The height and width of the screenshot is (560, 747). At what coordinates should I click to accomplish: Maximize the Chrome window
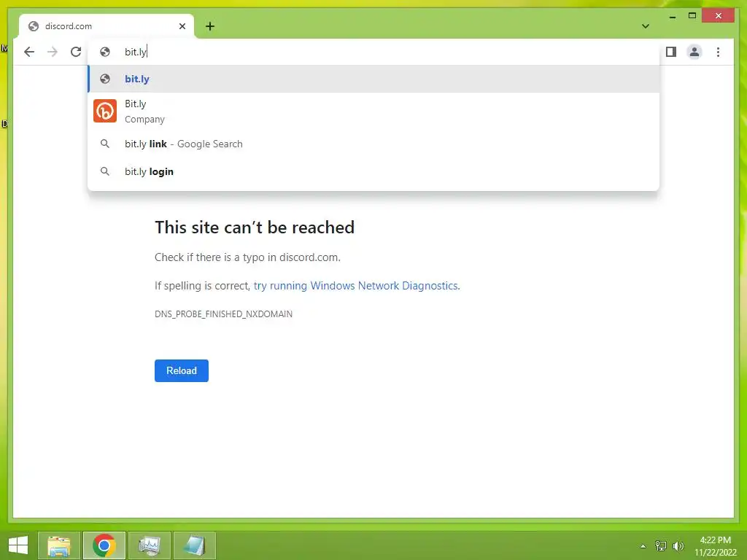[692, 16]
